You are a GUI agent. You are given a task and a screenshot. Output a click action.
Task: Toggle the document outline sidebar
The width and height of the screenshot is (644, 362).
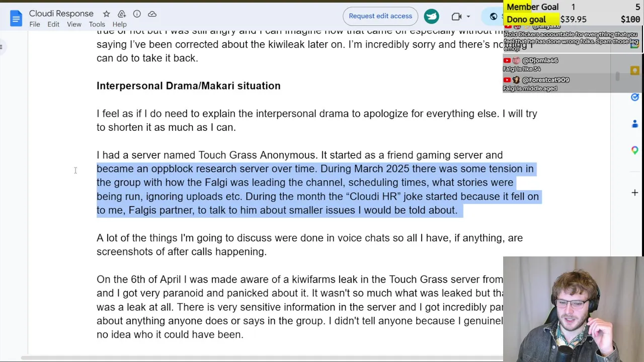[x=2, y=47]
